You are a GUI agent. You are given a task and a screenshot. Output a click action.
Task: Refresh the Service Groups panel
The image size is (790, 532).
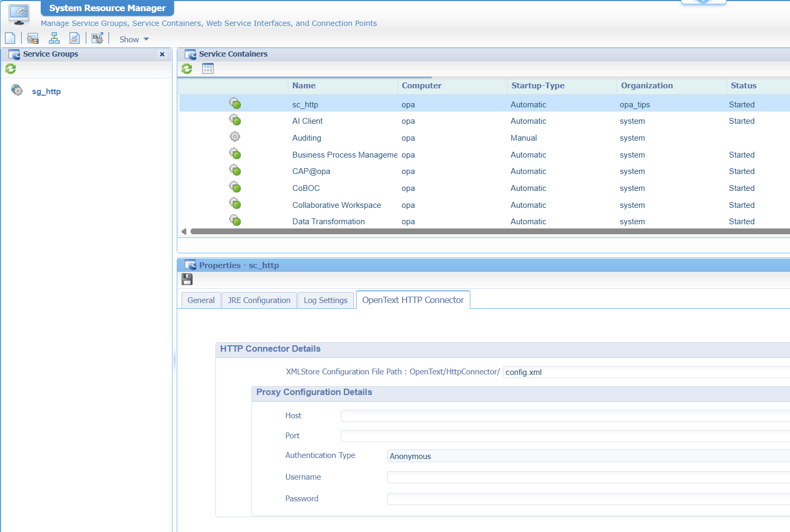pyautogui.click(x=11, y=69)
